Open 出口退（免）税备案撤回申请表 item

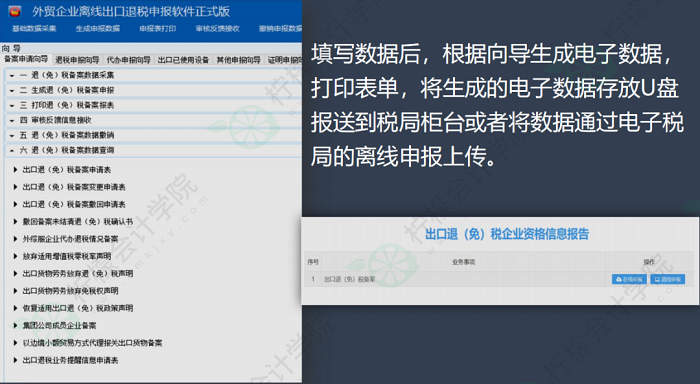pos(74,205)
